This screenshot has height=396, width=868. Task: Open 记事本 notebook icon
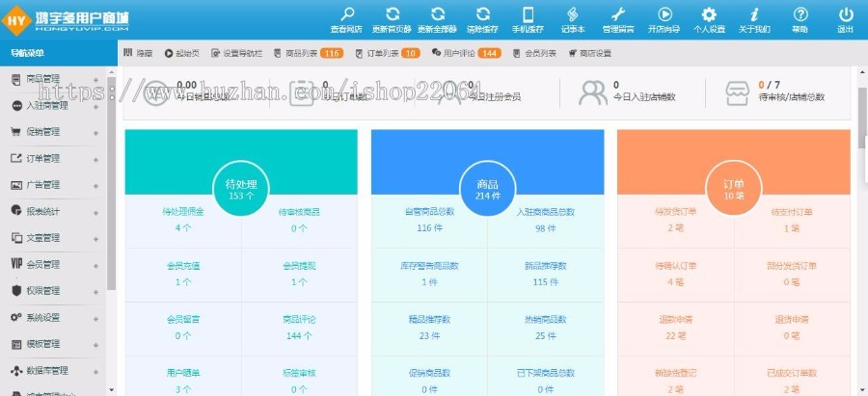pos(573,14)
